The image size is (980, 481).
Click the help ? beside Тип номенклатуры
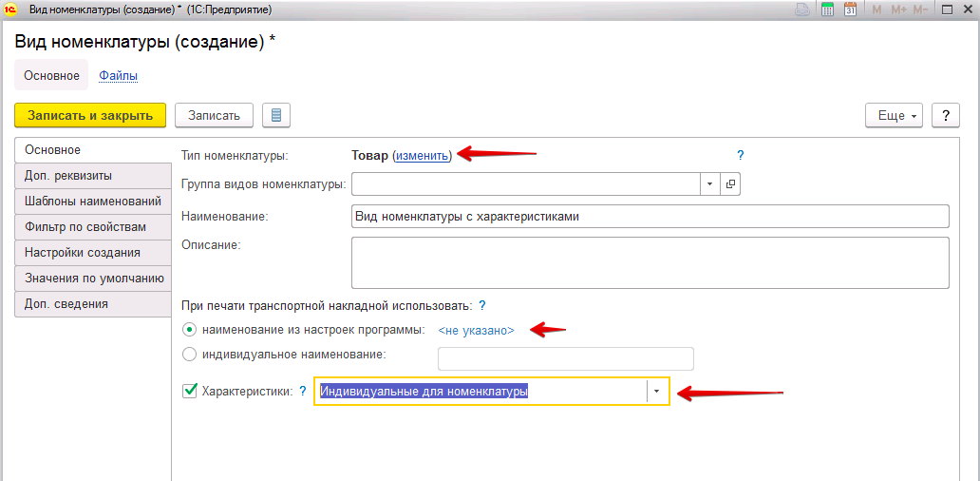tap(741, 156)
